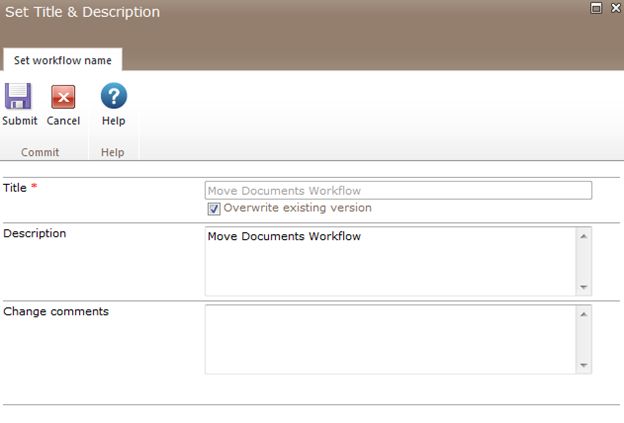Click into the Title input field
The image size is (624, 423).
(398, 191)
